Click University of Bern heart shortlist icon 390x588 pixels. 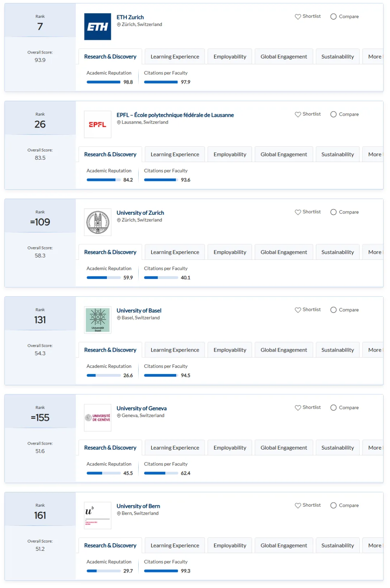298,505
